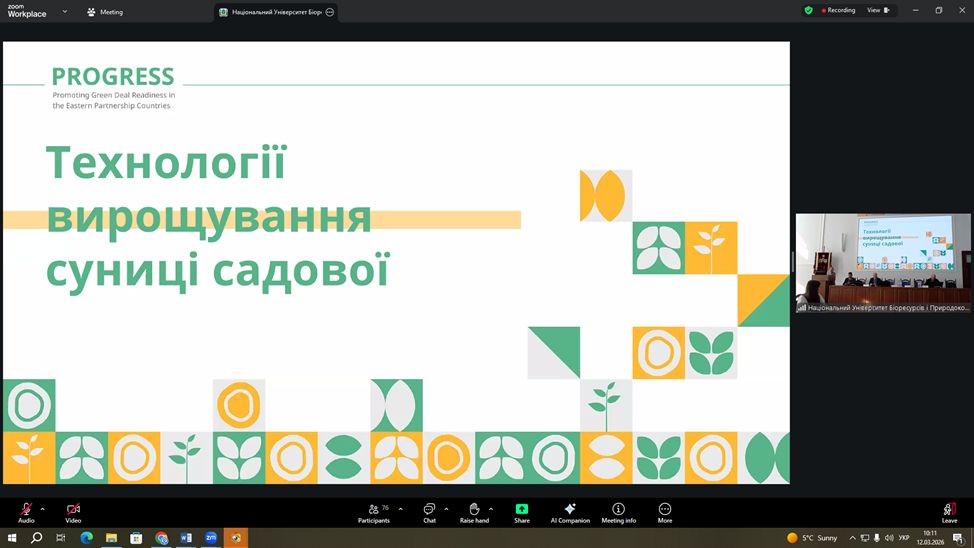
Task: Click the Raise hand button
Action: (x=474, y=513)
